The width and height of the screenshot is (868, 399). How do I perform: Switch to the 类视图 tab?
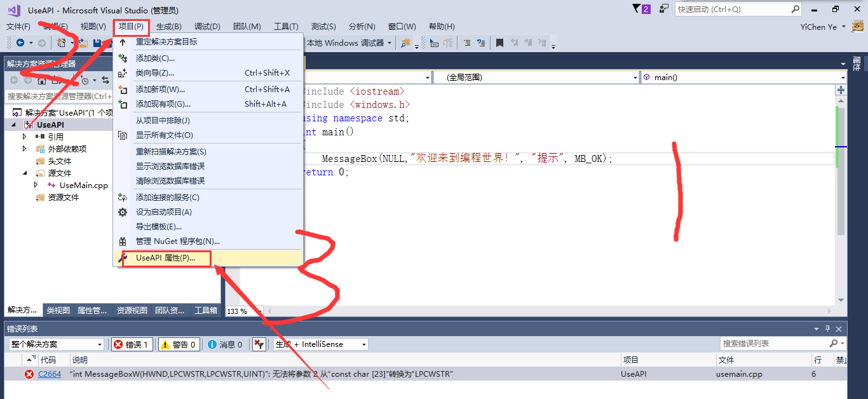click(x=58, y=310)
